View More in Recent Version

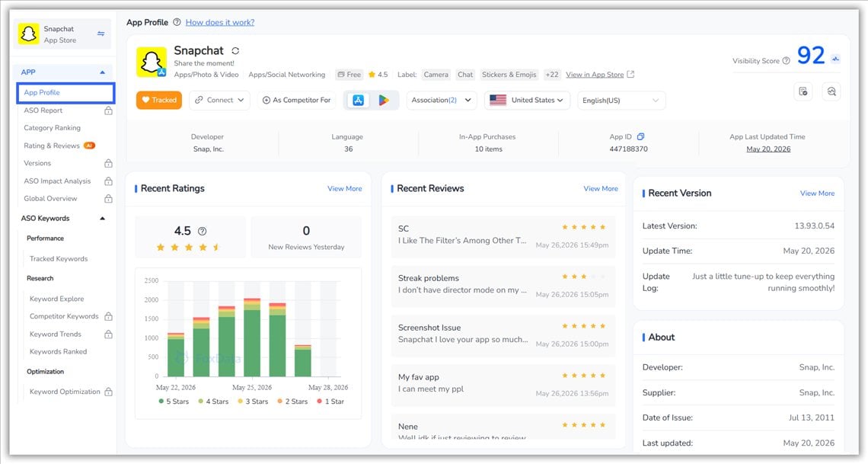tap(817, 194)
